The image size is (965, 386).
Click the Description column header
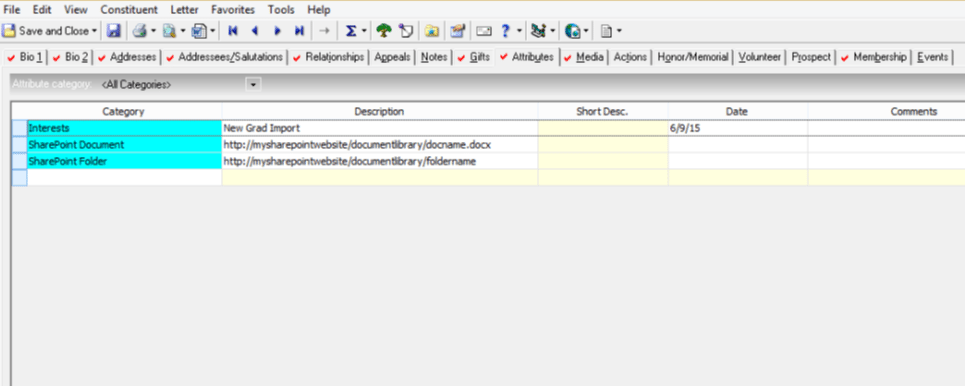pos(379,111)
